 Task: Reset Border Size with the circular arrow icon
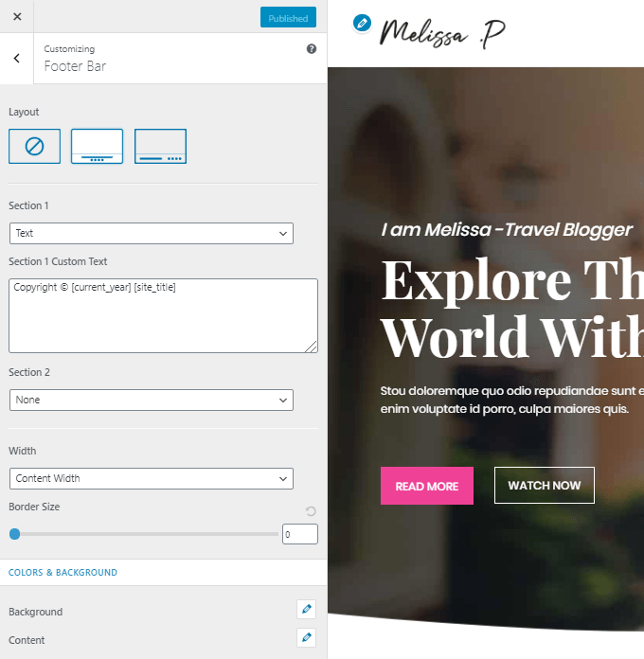coord(311,511)
